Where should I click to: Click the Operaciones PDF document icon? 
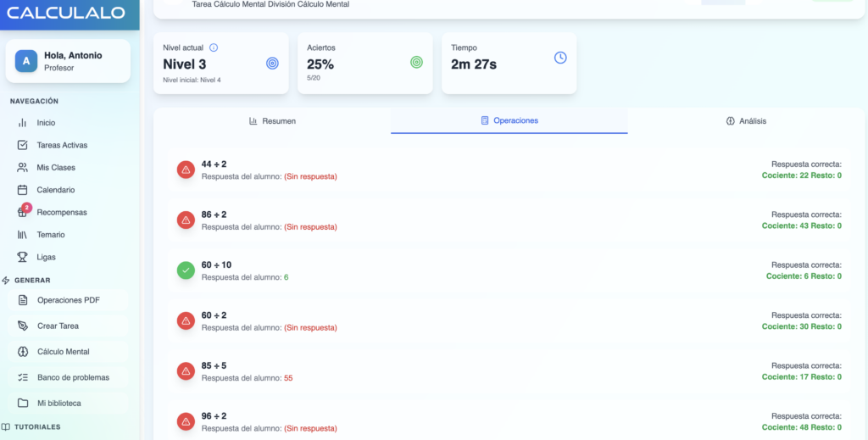[23, 300]
